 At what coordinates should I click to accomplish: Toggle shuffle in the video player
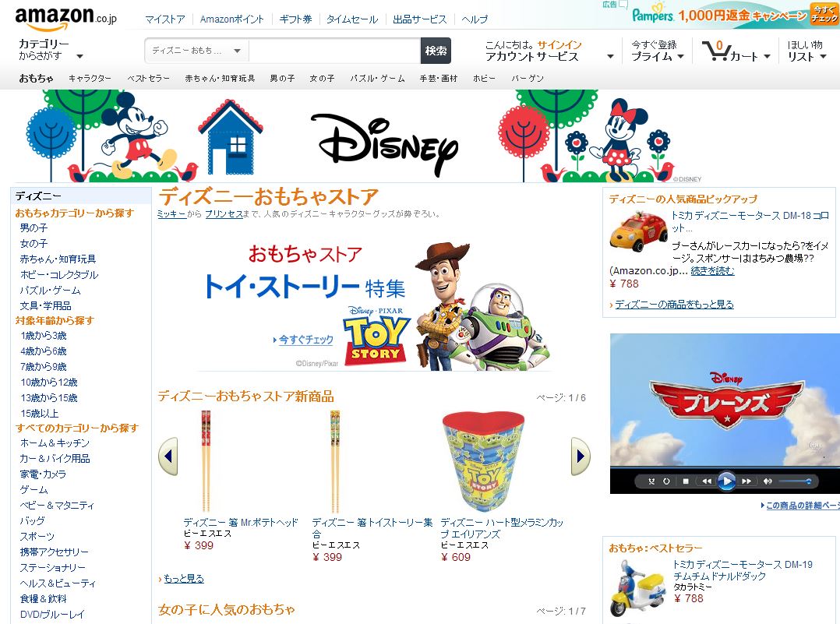[x=651, y=481]
